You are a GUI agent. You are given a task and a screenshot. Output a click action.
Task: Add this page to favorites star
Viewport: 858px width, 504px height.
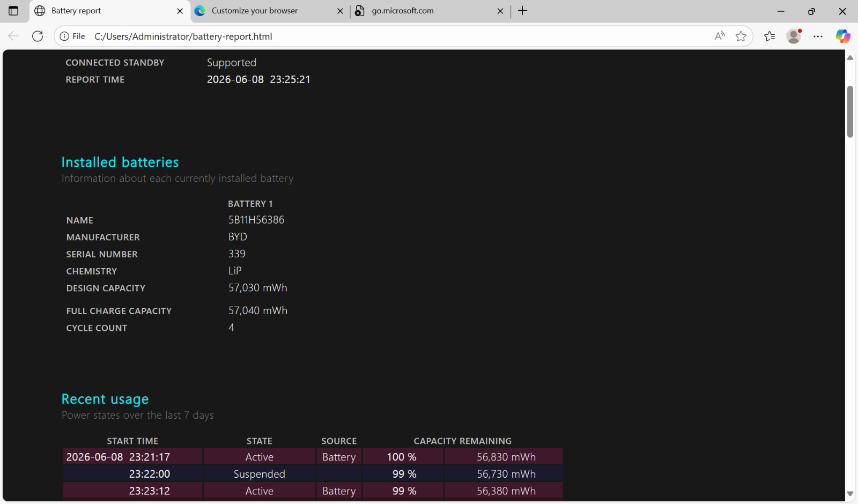(741, 36)
